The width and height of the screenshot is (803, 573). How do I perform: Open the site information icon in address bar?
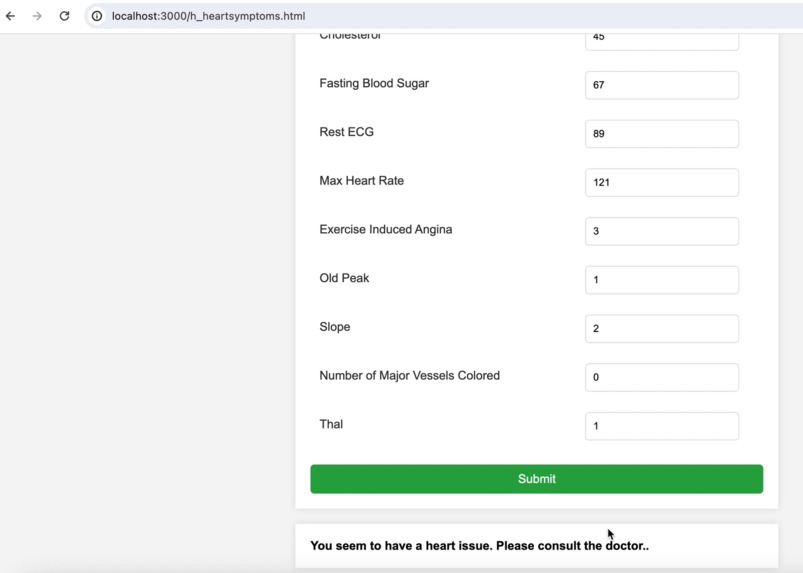point(97,16)
